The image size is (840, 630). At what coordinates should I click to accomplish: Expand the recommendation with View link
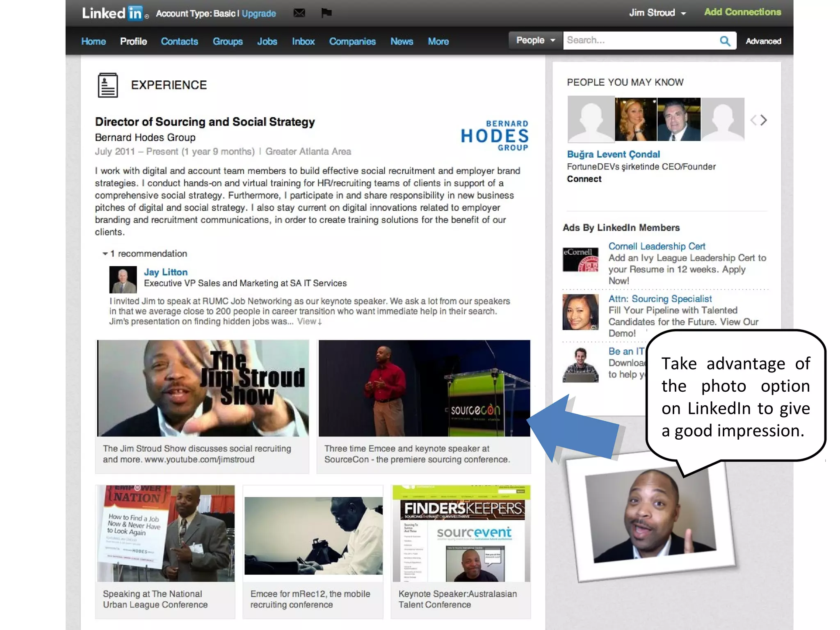309,322
